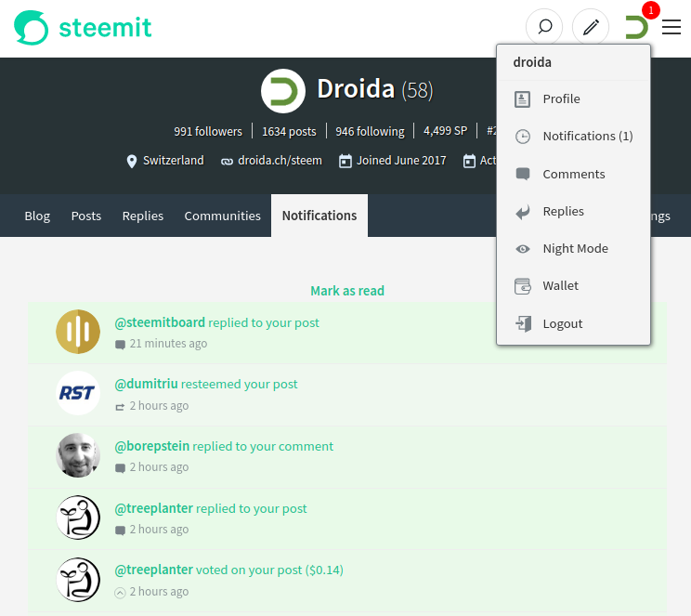Open Profile from the user menu

pos(561,99)
